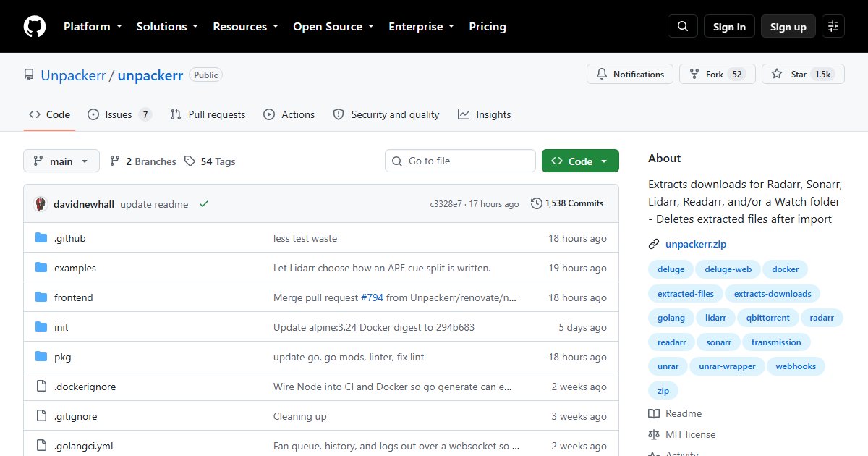The height and width of the screenshot is (456, 868).
Task: Click the .golangci.yml file icon
Action: point(41,446)
